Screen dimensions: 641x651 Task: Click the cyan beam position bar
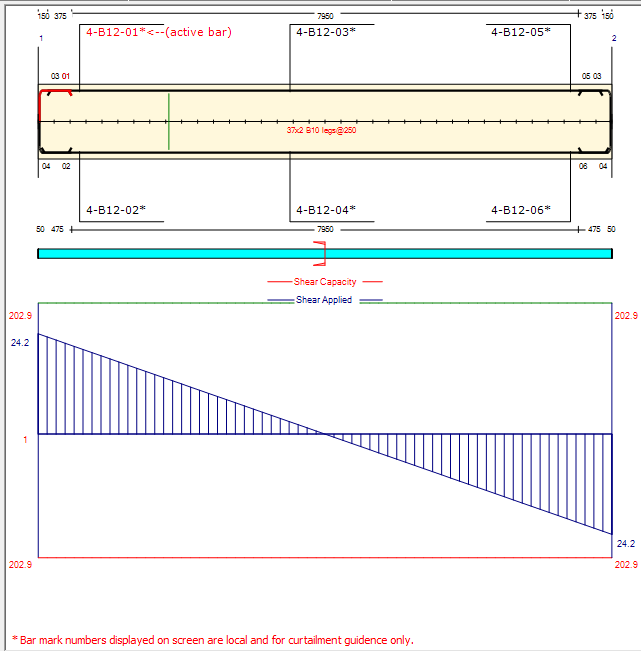(325, 254)
